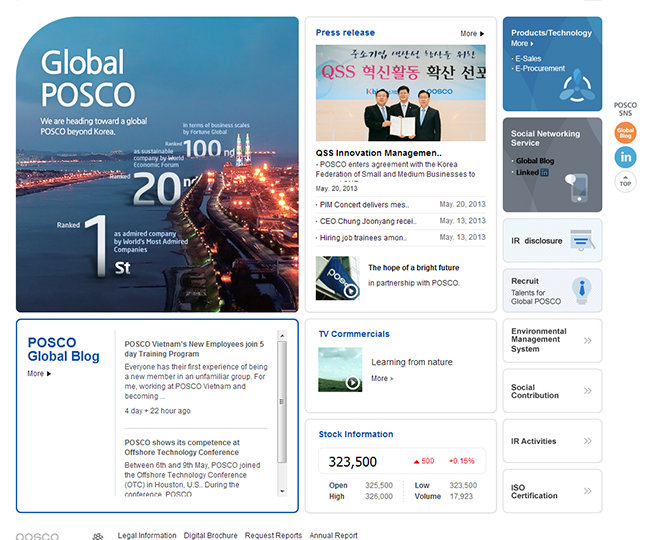Jump to top with TOP button
Image resolution: width=650 pixels, height=540 pixels.
[625, 182]
